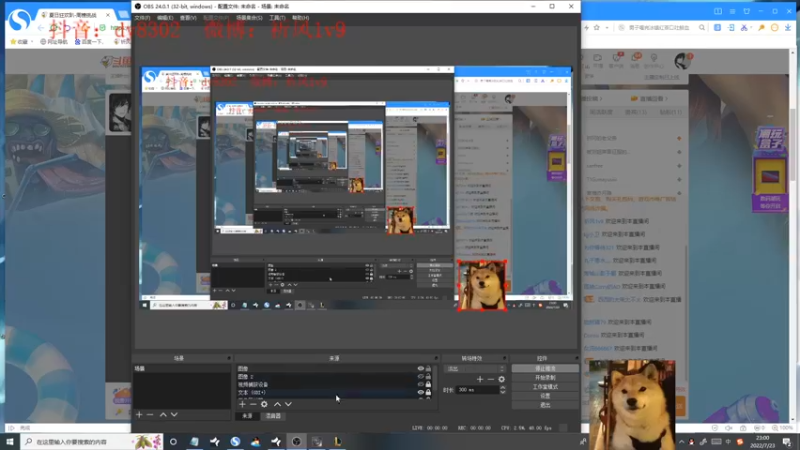The image size is (800, 450).
Task: Add a new source with plus icon
Action: click(x=242, y=404)
